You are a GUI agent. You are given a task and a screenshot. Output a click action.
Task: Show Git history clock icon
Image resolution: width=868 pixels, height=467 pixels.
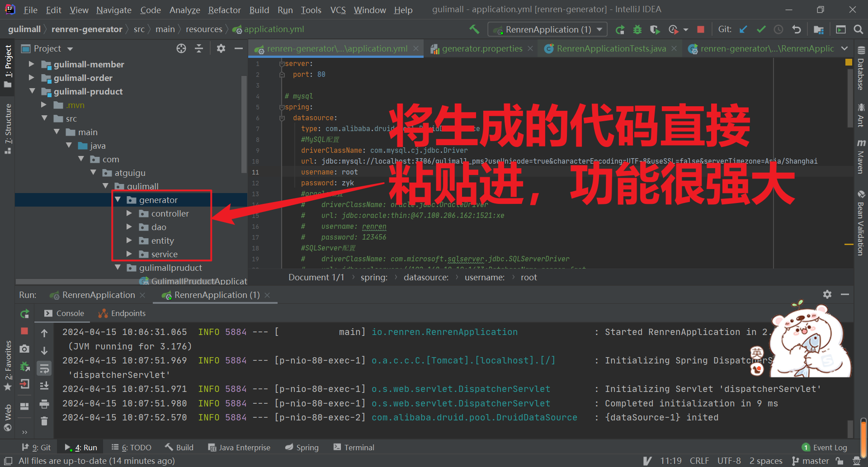point(778,29)
